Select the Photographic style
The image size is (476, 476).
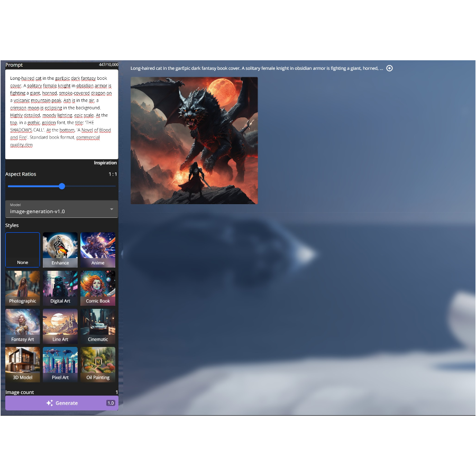(23, 288)
